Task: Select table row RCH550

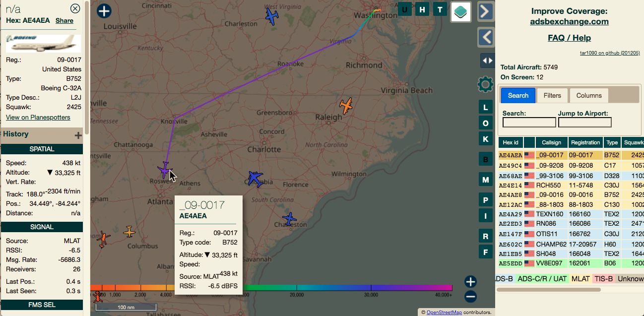Action: (571, 185)
